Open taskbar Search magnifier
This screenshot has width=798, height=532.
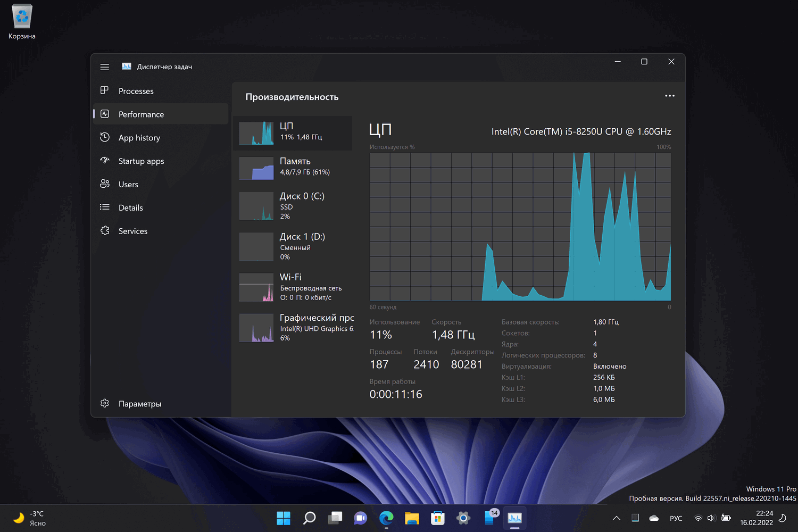click(x=309, y=518)
